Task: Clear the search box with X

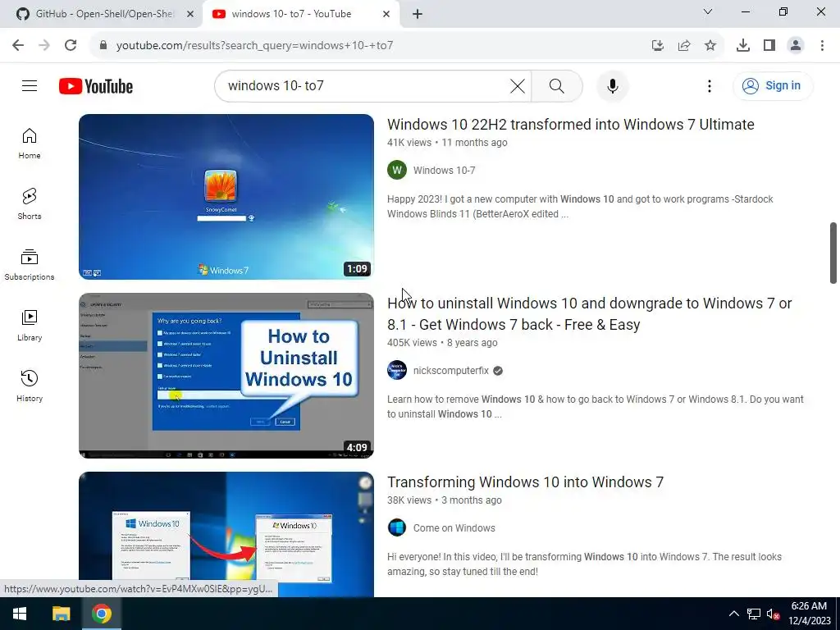Action: (x=517, y=85)
